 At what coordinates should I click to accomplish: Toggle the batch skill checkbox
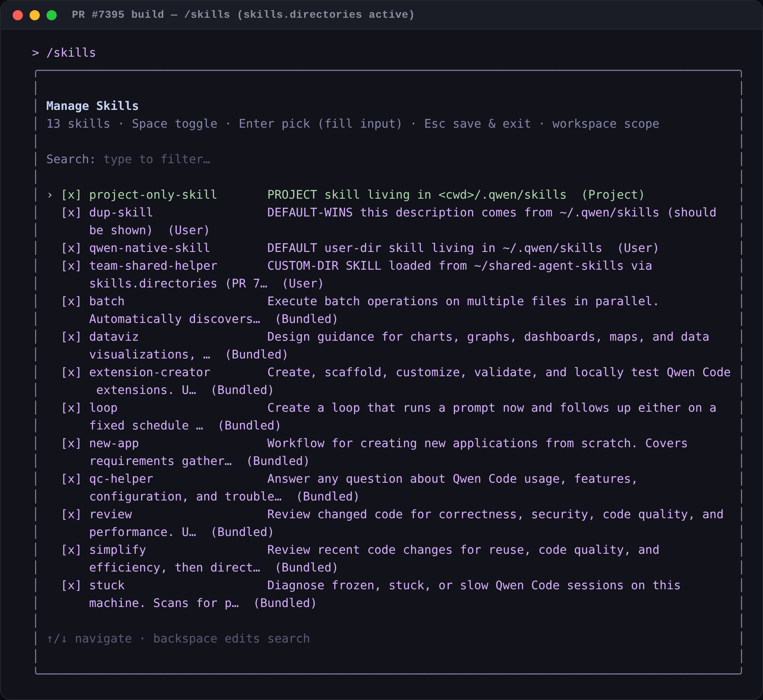click(x=71, y=301)
